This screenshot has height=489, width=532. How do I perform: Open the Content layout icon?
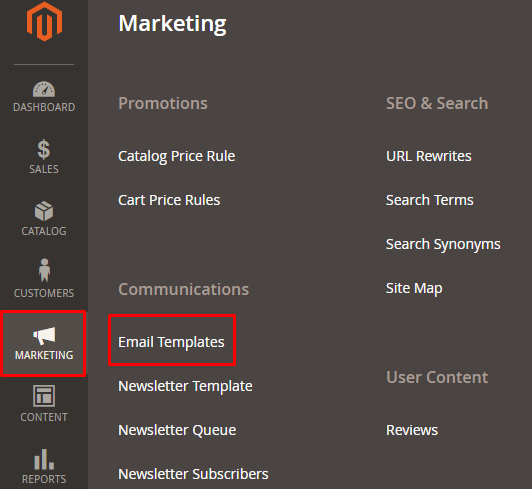[44, 396]
